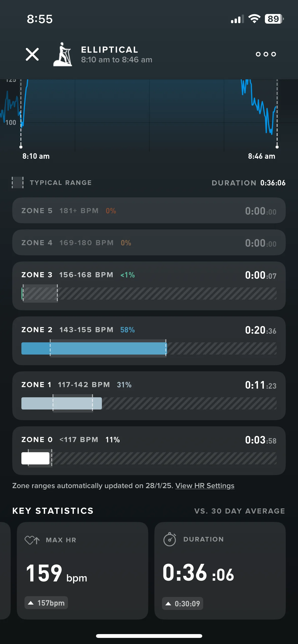Screen dimensions: 298x644
Task: Open the three-dot more options menu
Action: 266,54
